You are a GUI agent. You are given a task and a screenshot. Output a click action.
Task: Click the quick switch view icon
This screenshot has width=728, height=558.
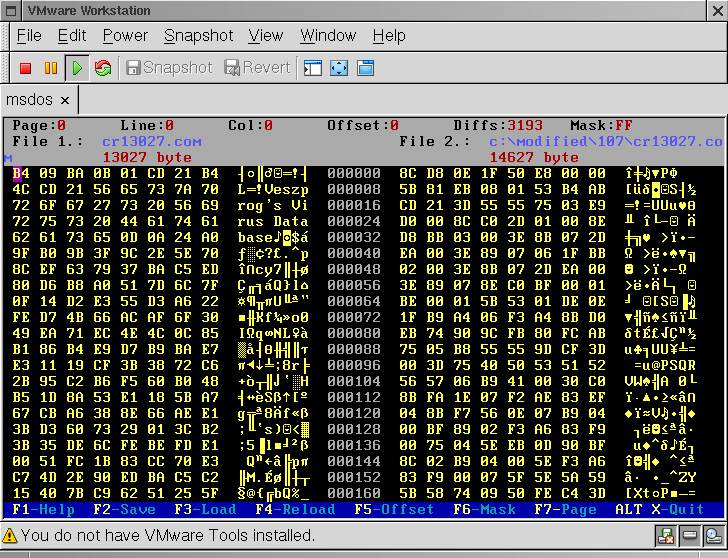click(x=365, y=68)
